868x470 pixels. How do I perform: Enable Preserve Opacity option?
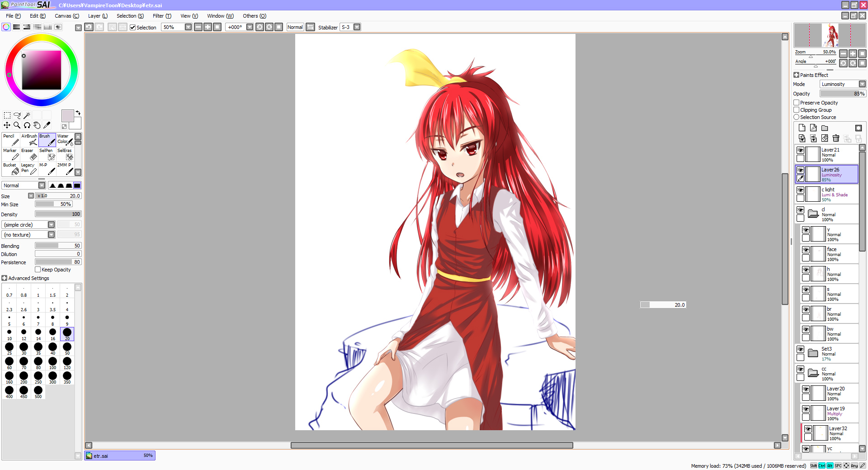(797, 103)
